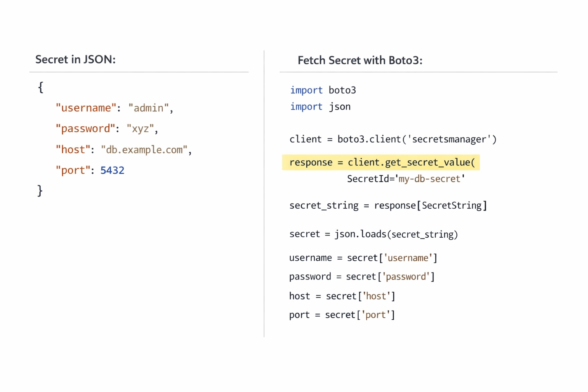Click the json.loads(secret_string) line
Screen dimensions: 588x392
373,234
